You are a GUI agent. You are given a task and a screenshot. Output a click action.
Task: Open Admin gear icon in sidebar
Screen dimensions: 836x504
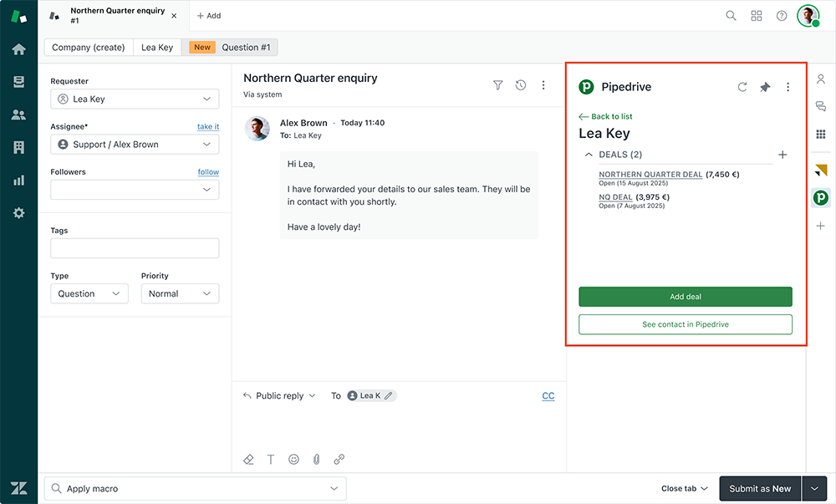[18, 213]
